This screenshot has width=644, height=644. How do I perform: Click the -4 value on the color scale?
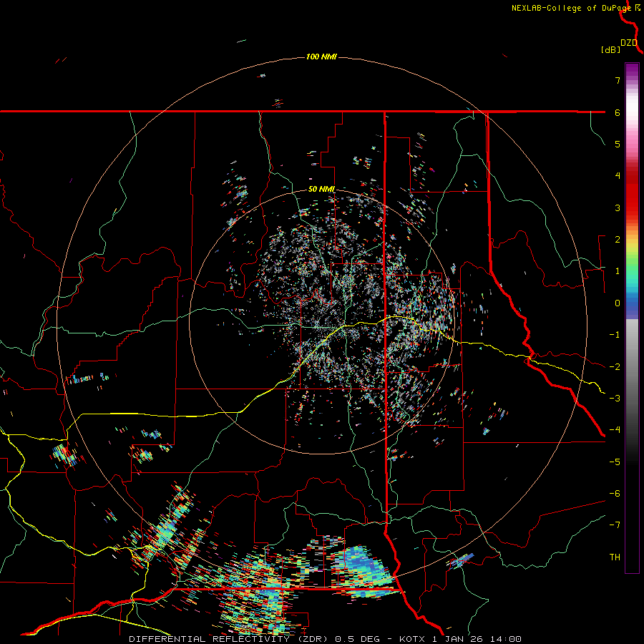click(615, 430)
